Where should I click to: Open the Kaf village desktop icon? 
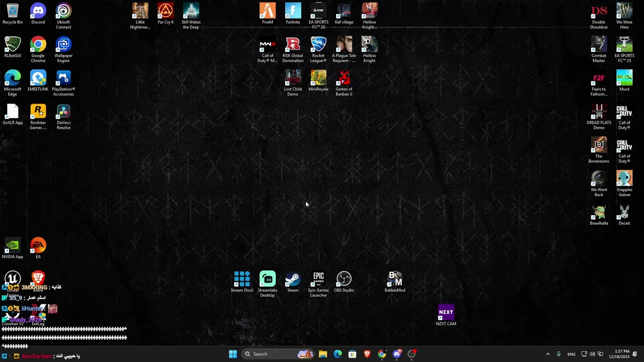(344, 14)
